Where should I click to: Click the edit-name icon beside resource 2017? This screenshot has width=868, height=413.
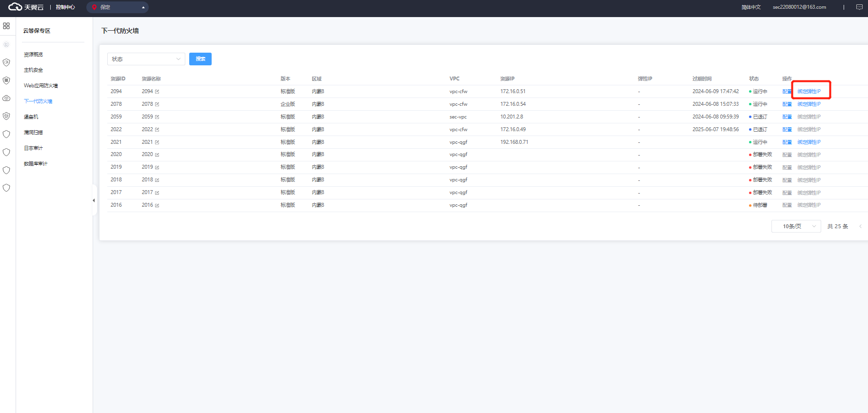(x=157, y=193)
